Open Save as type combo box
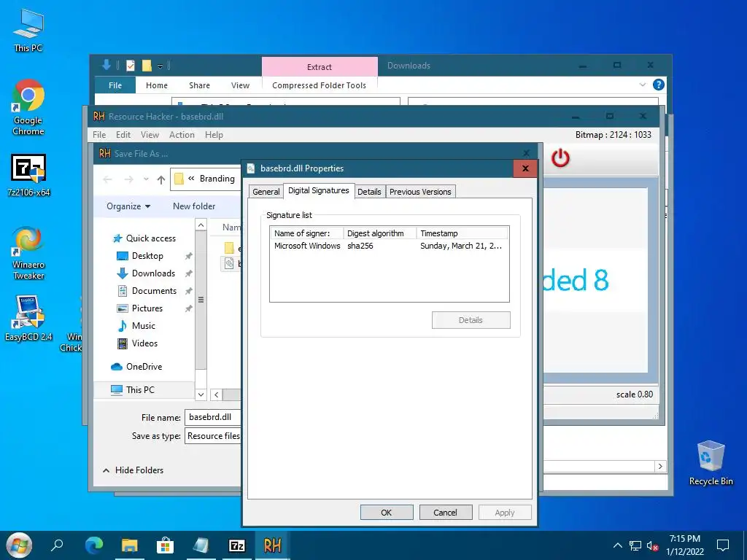The height and width of the screenshot is (560, 747). [x=212, y=436]
